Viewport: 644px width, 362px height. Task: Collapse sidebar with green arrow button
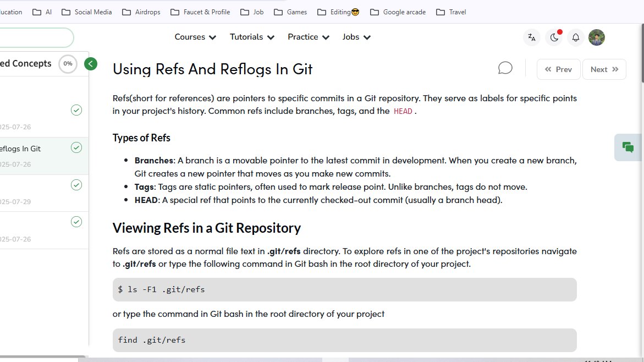click(x=91, y=64)
